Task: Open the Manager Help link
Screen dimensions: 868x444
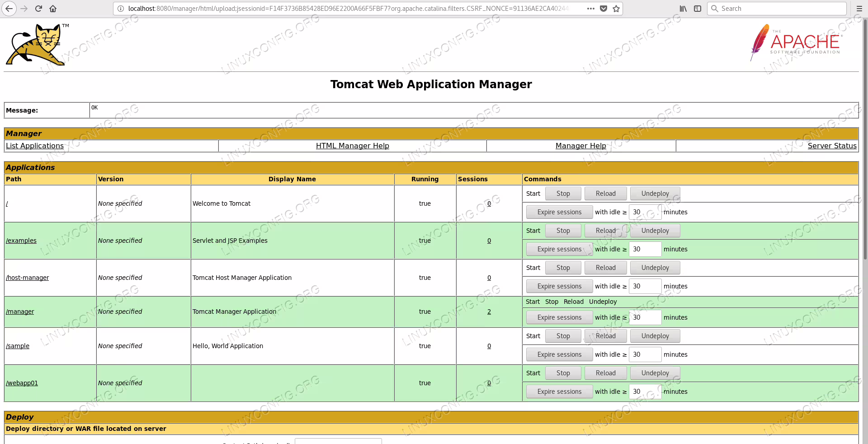Action: (x=581, y=146)
